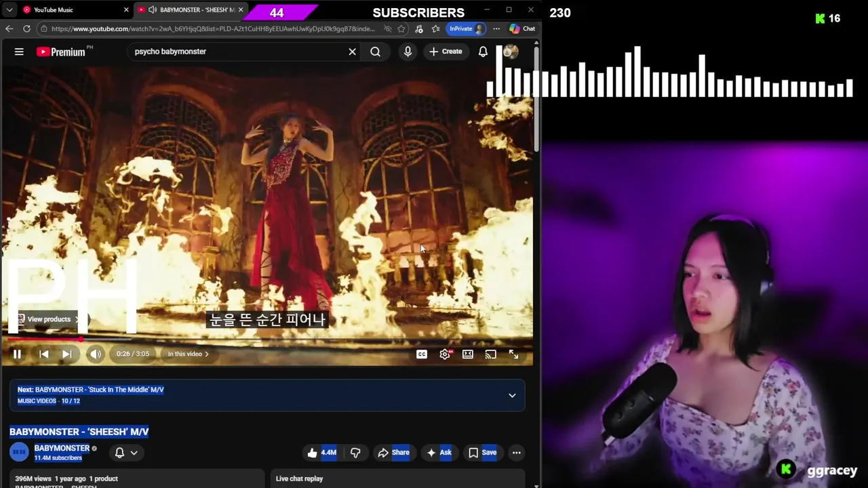Open Copilot Chat sidebar
Screen dimensions: 868x488
pyautogui.click(x=523, y=28)
